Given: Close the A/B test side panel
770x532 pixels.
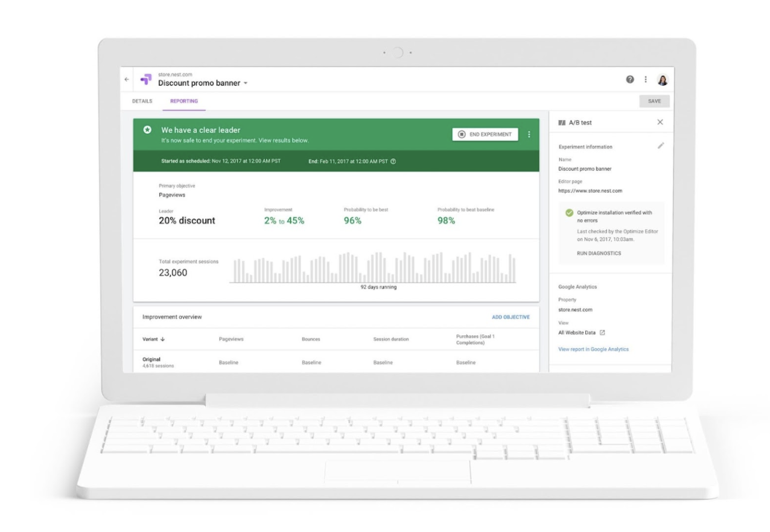Looking at the screenshot, I should (660, 122).
